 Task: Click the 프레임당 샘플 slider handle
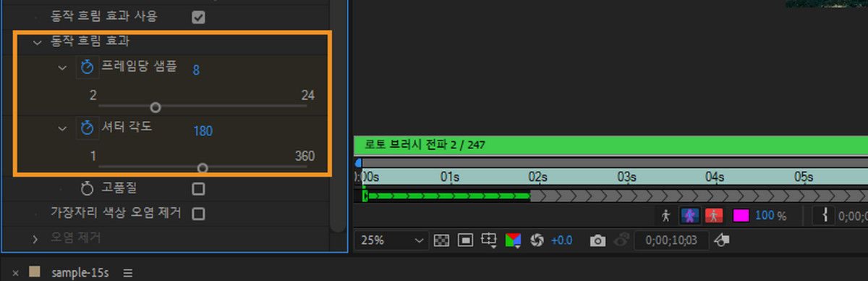(x=155, y=107)
